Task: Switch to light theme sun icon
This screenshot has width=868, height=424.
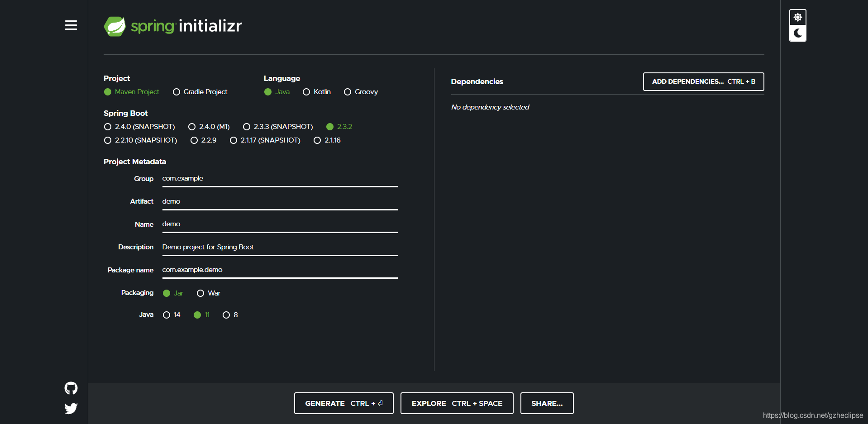Action: [x=797, y=17]
